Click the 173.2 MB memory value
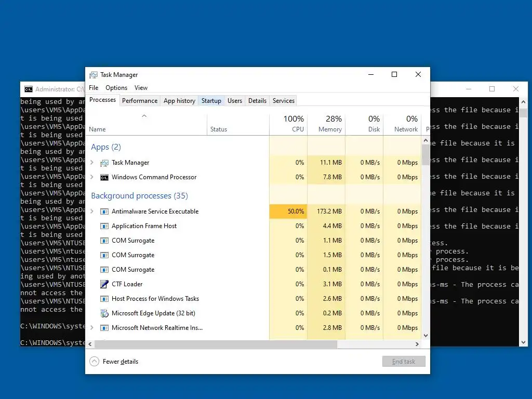 coord(329,211)
